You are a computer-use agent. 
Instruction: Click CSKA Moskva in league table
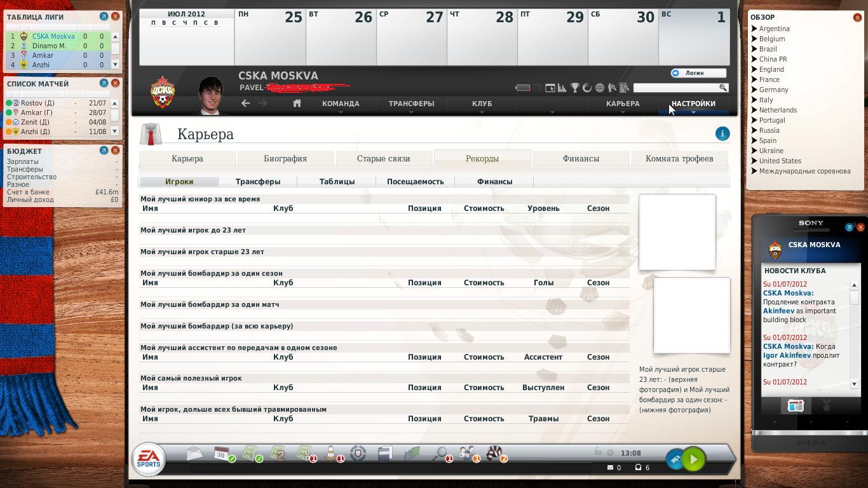[53, 36]
